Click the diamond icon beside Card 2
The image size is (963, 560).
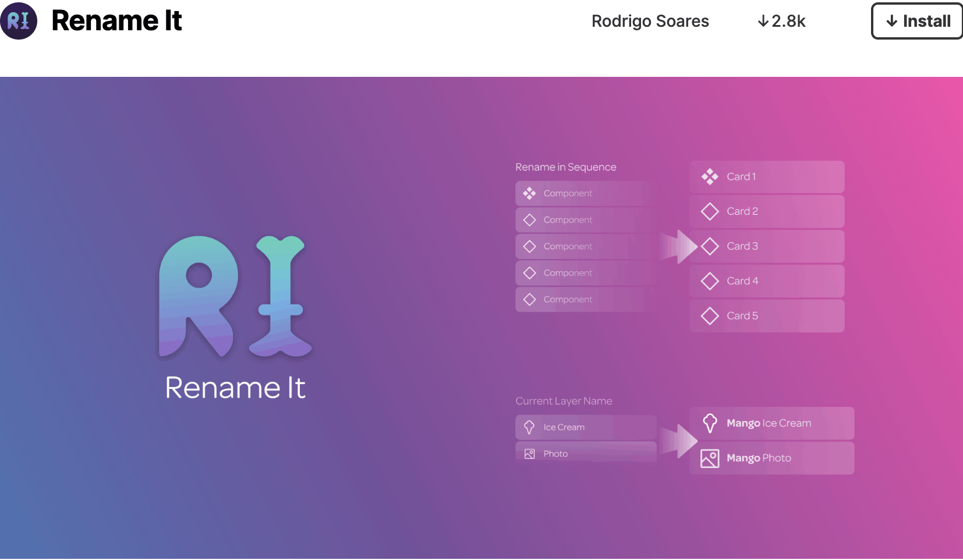pyautogui.click(x=710, y=211)
